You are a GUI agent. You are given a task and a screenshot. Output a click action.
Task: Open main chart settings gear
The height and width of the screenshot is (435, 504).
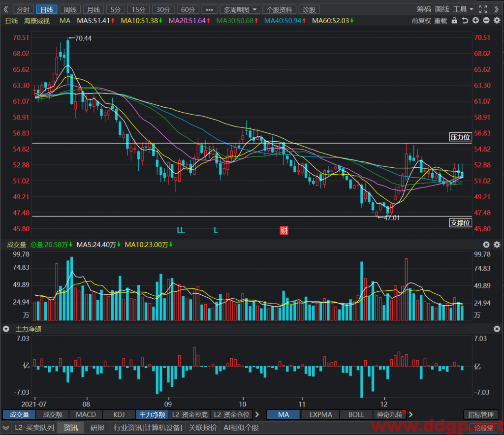[x=497, y=21]
